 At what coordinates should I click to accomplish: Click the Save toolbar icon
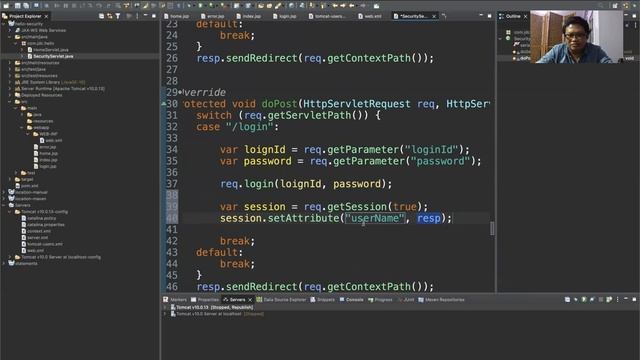pyautogui.click(x=18, y=5)
